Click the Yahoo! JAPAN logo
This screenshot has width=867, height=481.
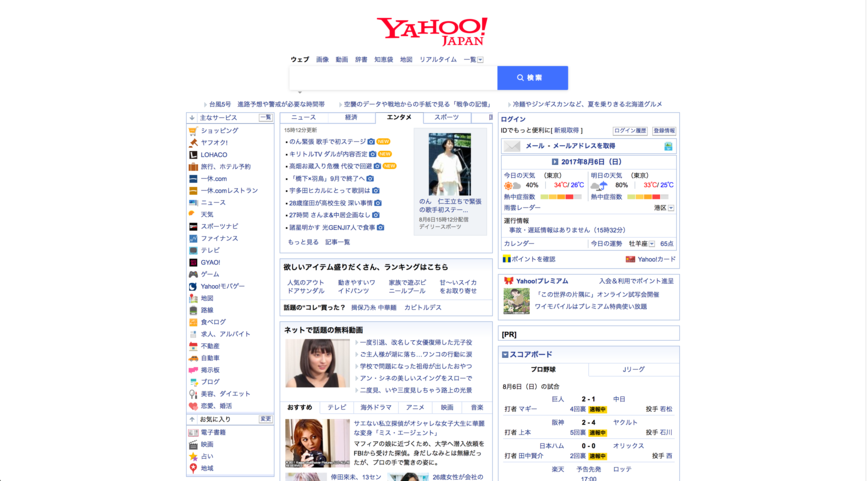(x=432, y=32)
